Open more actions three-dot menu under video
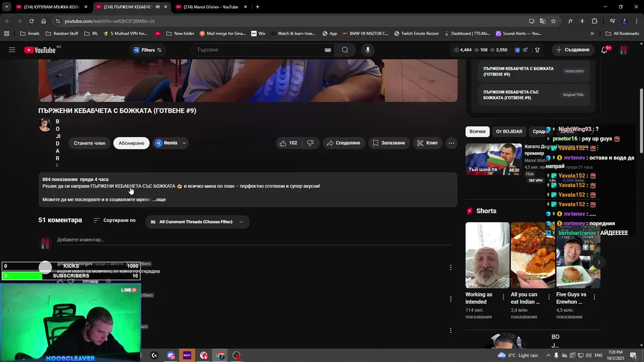644x362 pixels. (451, 143)
